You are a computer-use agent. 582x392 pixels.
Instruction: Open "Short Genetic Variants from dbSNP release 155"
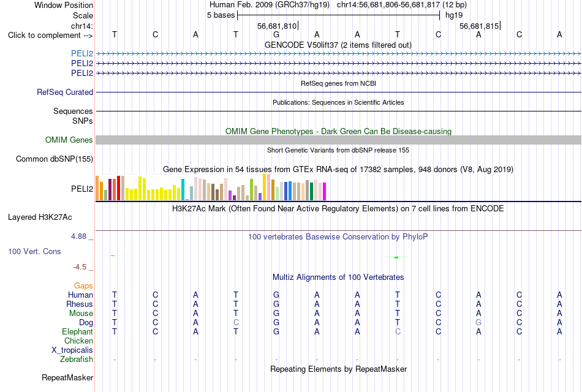click(338, 150)
